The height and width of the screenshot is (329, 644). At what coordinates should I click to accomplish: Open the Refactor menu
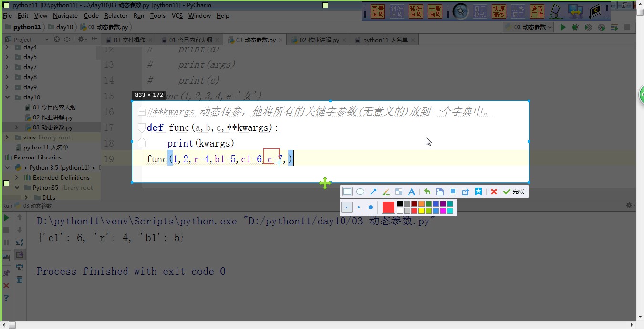[116, 15]
